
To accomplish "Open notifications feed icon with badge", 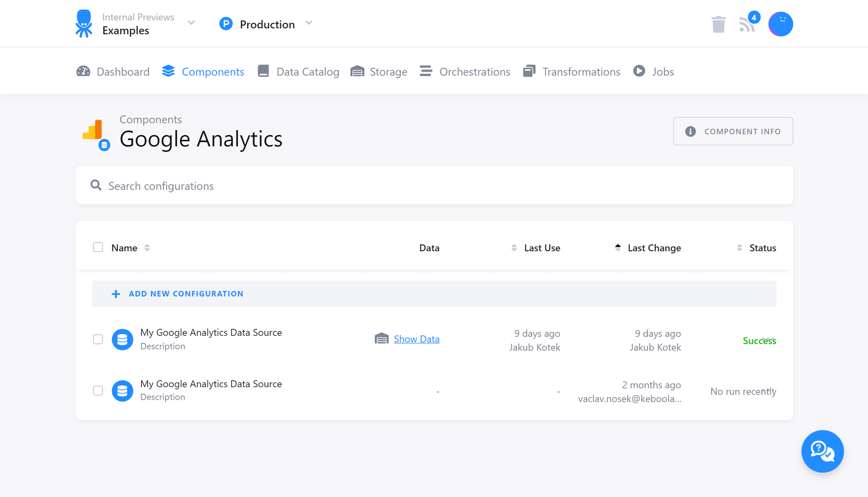I will pos(747,24).
